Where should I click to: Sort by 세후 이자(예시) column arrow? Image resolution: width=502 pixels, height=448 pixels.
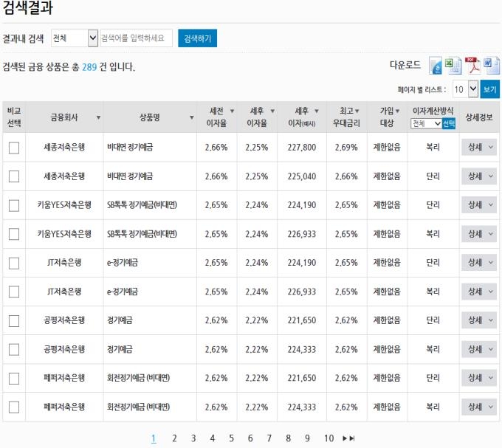316,111
